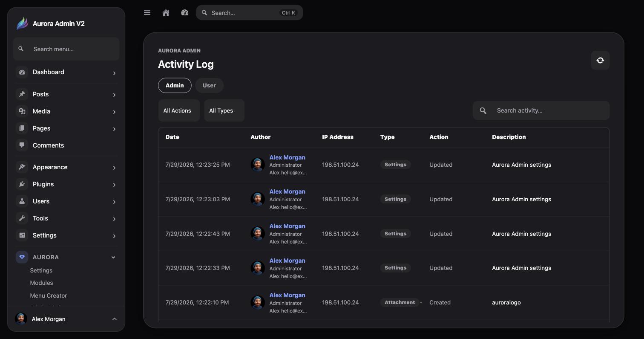Refresh the Activity Log
644x339 pixels.
coord(600,61)
